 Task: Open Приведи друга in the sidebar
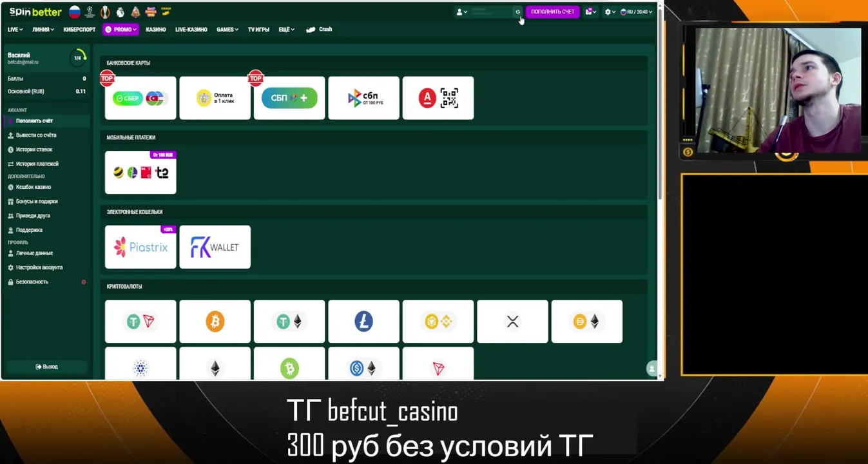point(46,216)
